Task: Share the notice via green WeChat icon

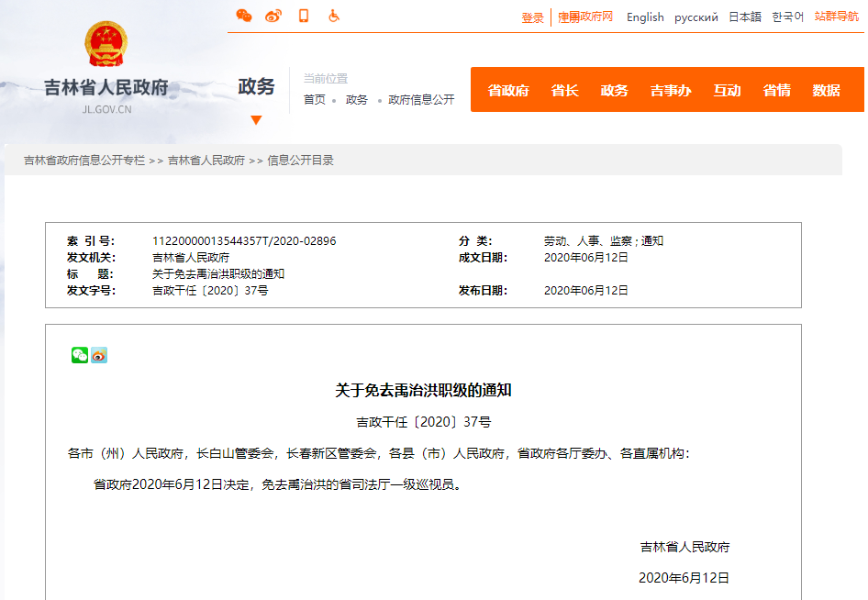Action: tap(80, 355)
